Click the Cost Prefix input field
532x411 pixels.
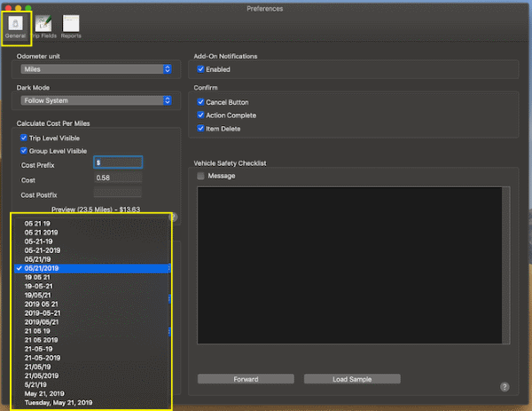118,162
